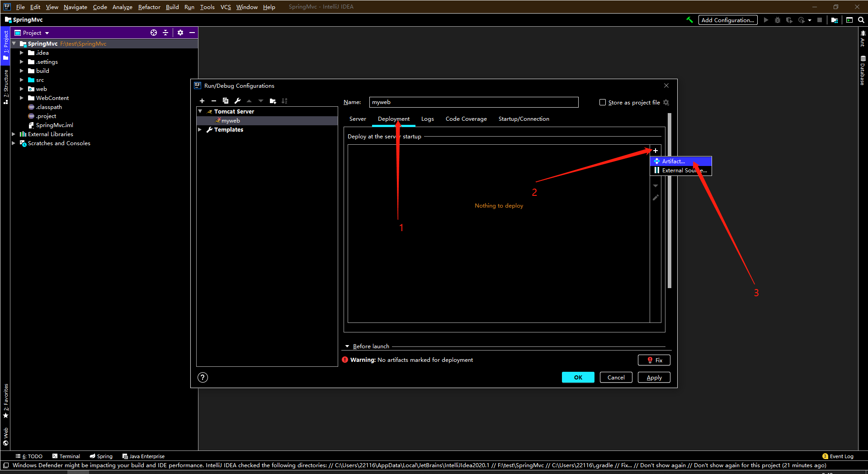Expand the Templates node
Screen dimensions: 868x474
click(200, 129)
